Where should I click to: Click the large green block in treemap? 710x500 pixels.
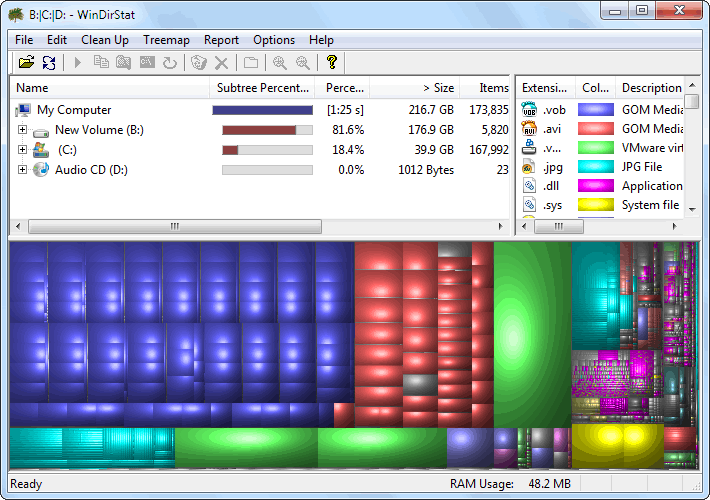[x=532, y=330]
